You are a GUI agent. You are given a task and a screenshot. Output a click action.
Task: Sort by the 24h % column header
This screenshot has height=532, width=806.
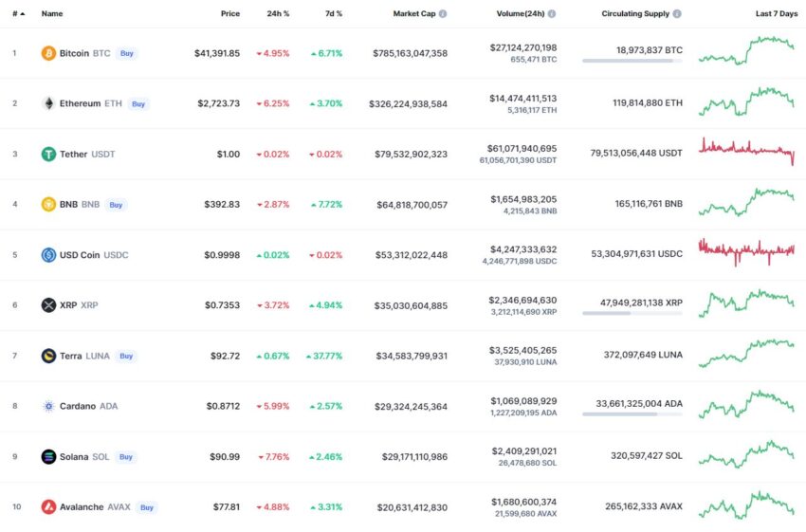coord(278,14)
